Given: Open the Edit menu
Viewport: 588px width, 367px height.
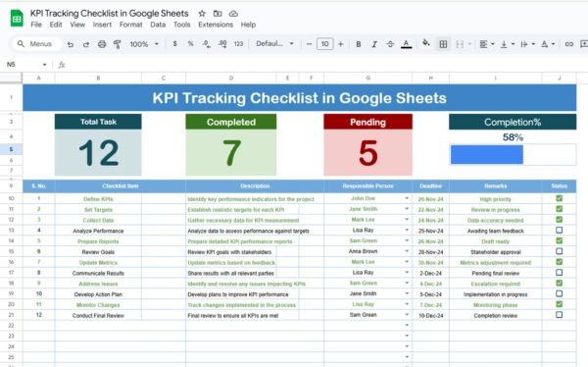Looking at the screenshot, I should 56,25.
